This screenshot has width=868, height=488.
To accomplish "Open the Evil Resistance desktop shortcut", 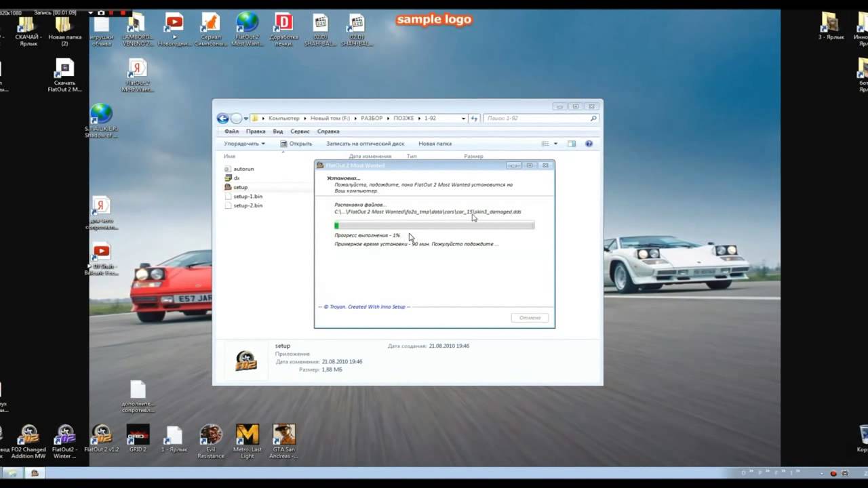I will click(211, 441).
